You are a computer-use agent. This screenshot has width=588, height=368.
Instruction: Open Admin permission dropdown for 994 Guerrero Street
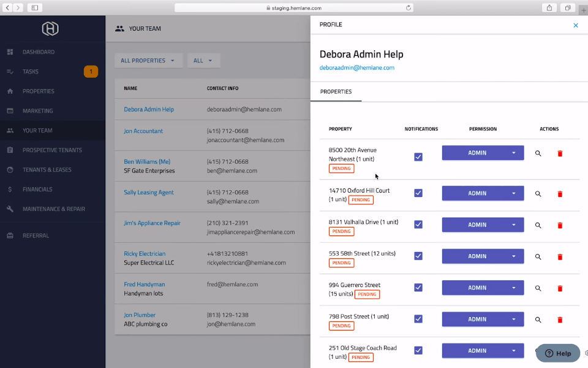pos(483,288)
